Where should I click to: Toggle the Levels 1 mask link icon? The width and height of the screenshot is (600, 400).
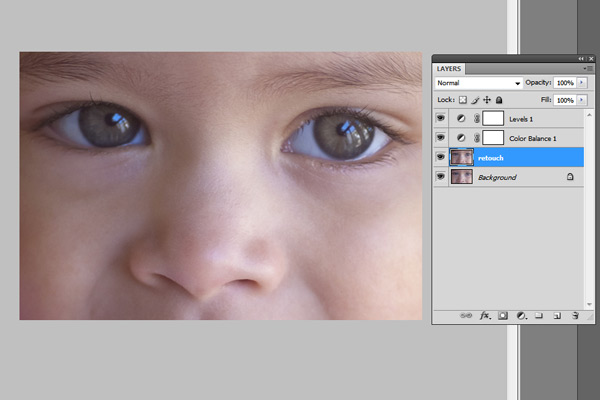pyautogui.click(x=476, y=119)
